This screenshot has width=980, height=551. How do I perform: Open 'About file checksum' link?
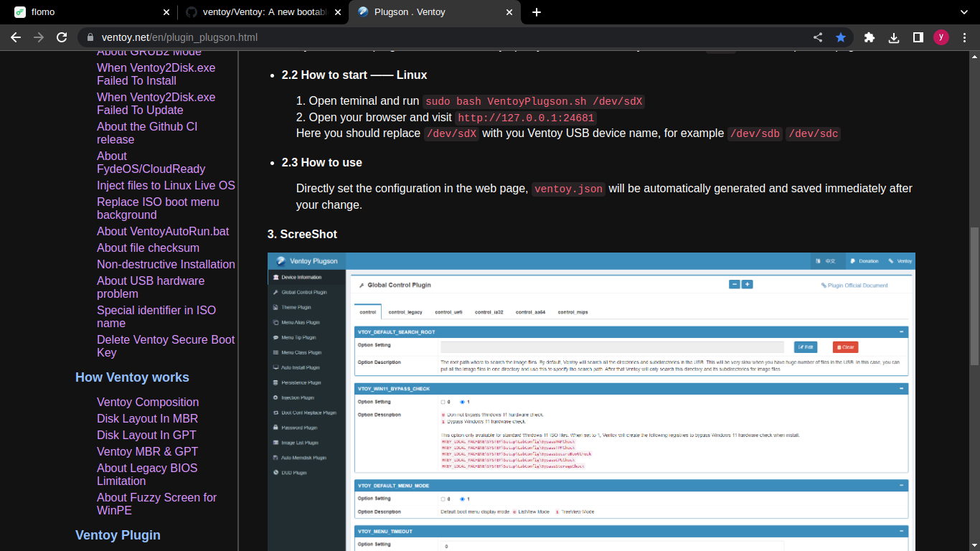pos(148,248)
